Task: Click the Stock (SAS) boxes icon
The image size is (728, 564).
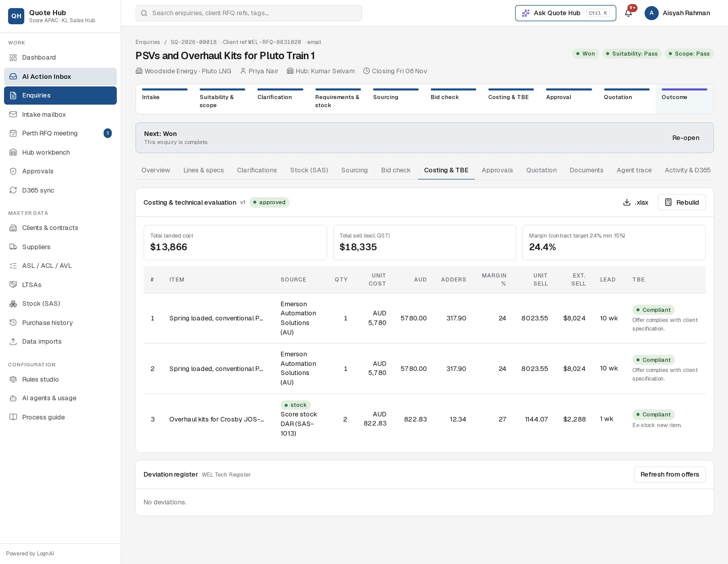Action: click(x=13, y=304)
